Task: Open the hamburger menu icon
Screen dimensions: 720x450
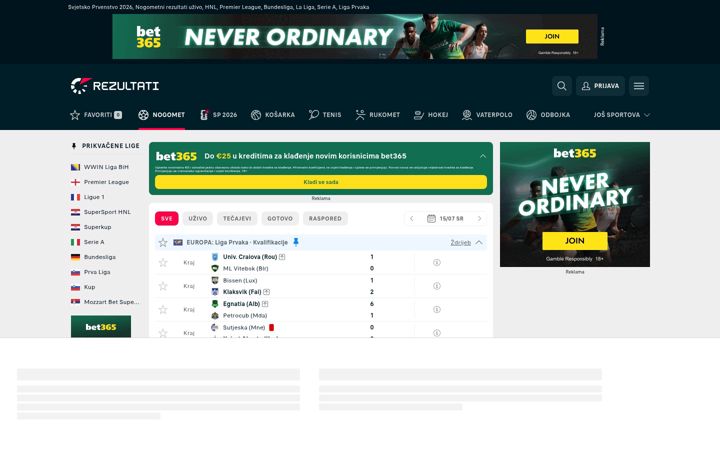Action: [x=639, y=86]
